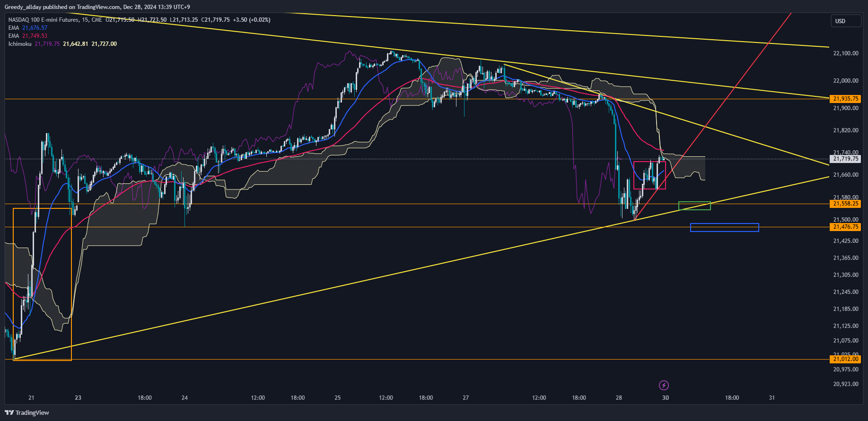Click the price axis label 20,923.00
868x421 pixels.
coord(846,384)
